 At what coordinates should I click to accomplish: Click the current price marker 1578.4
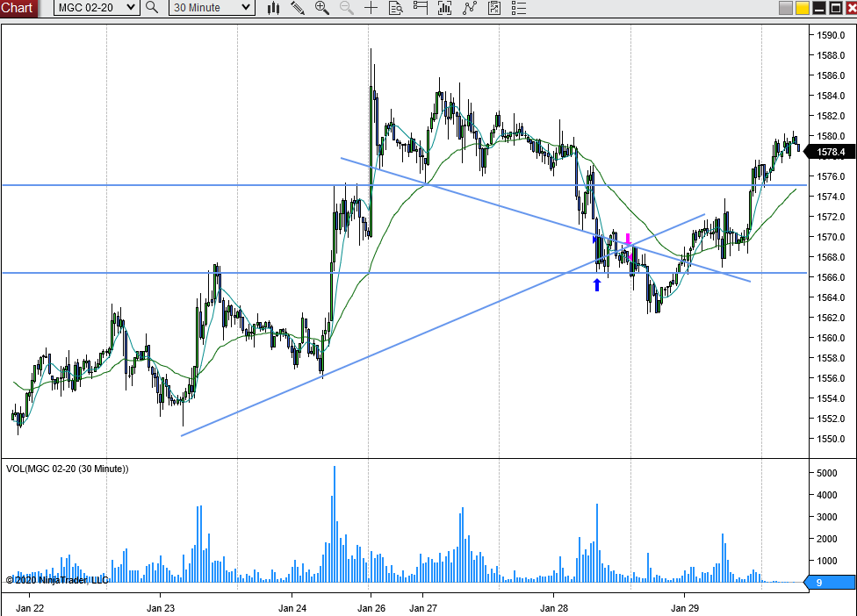point(831,152)
